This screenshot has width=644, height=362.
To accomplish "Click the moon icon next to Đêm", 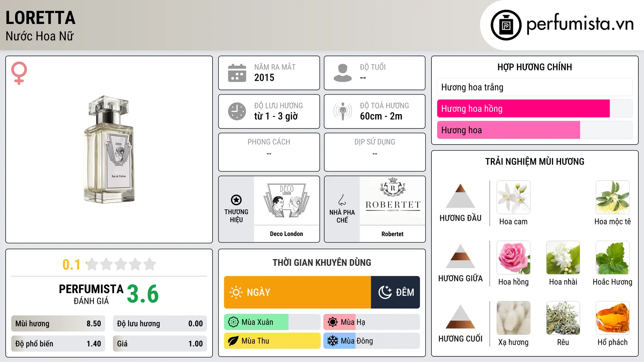I will tap(385, 292).
